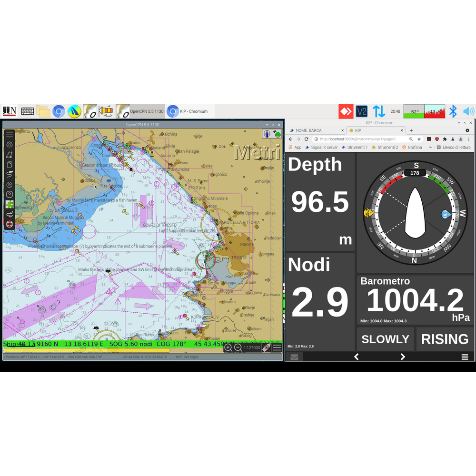The width and height of the screenshot is (476, 476).
Task: Close the KIP tab
Action: point(402,130)
